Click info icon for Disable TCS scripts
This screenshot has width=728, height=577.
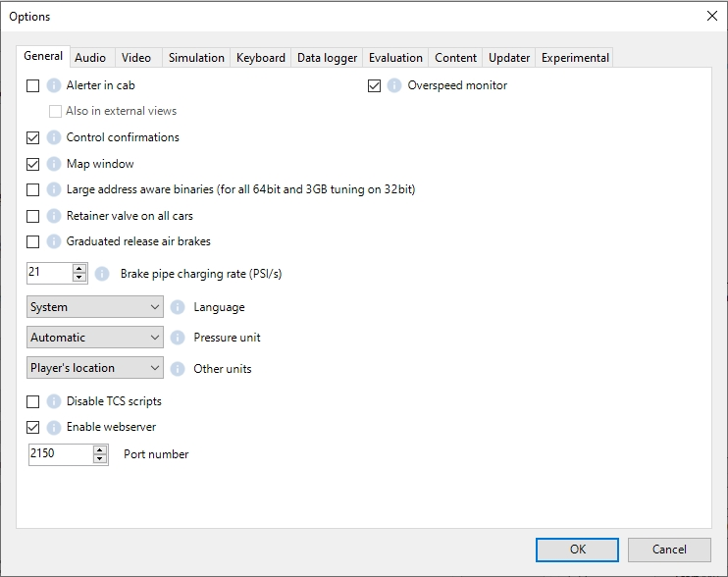[x=54, y=401]
